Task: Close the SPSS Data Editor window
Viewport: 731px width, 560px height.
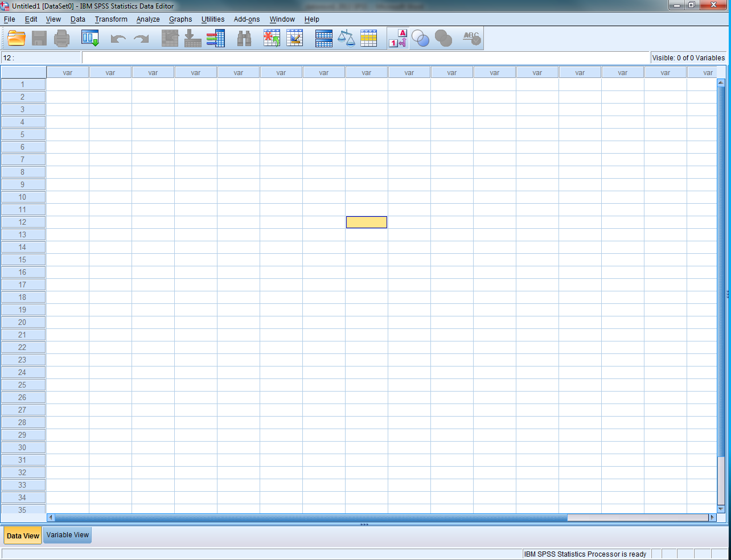Action: coord(714,5)
